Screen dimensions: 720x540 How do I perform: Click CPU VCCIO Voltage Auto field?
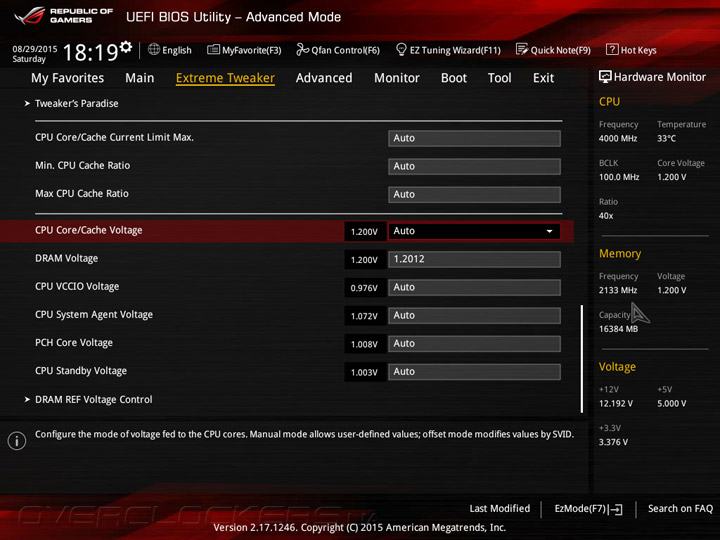(x=474, y=287)
